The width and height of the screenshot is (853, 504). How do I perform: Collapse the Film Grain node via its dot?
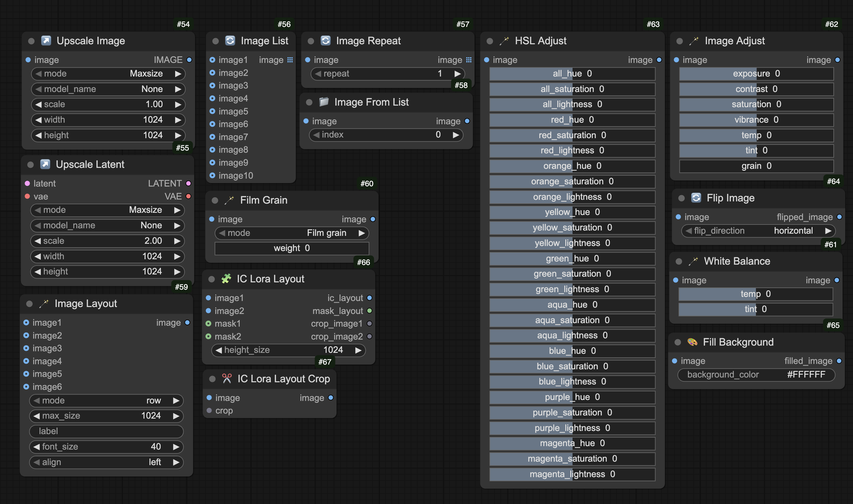[215, 200]
